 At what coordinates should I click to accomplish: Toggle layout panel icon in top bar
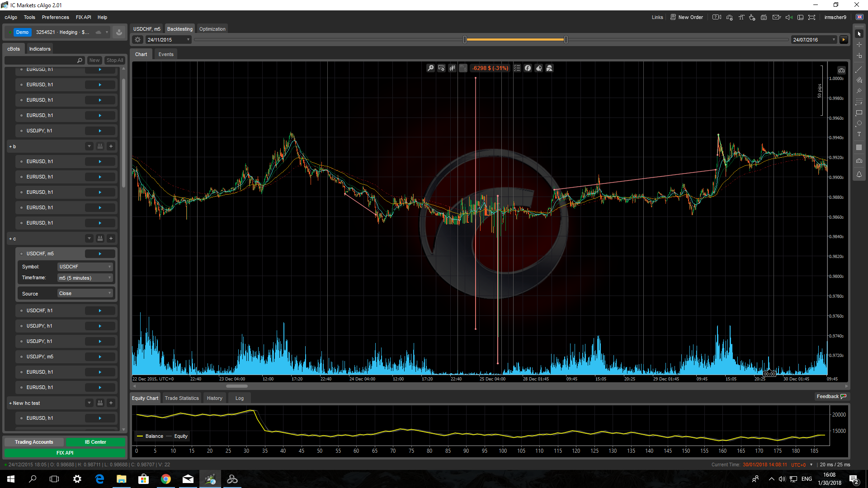pos(800,17)
